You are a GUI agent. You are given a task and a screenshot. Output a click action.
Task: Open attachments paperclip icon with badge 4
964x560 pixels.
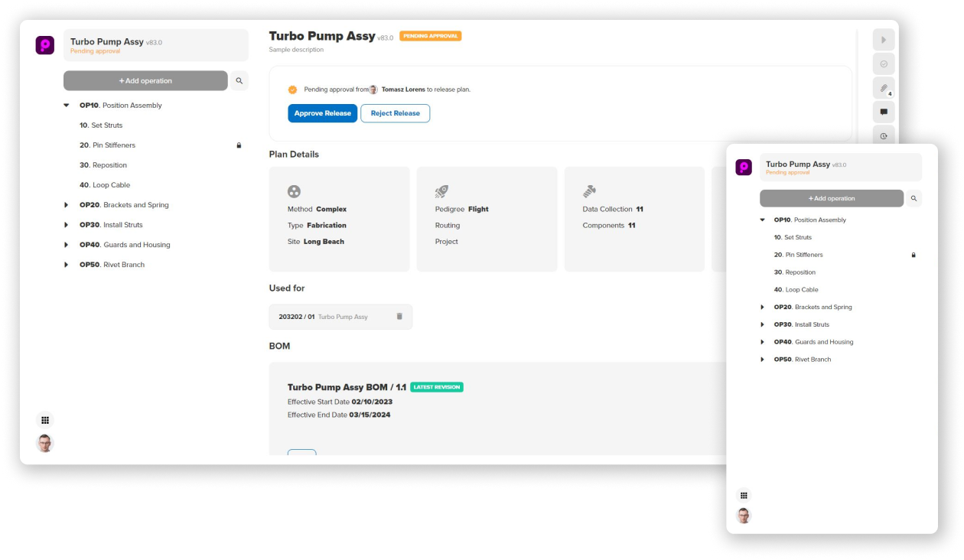pyautogui.click(x=884, y=88)
